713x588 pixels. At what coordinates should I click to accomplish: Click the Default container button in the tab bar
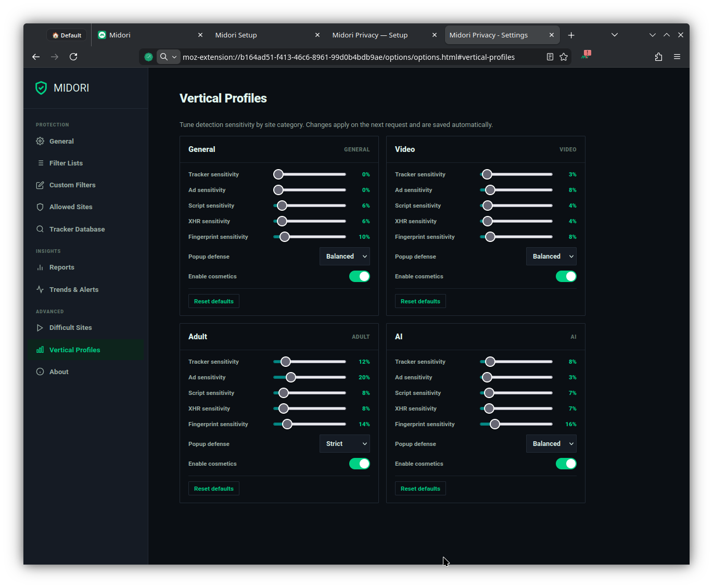pos(67,35)
